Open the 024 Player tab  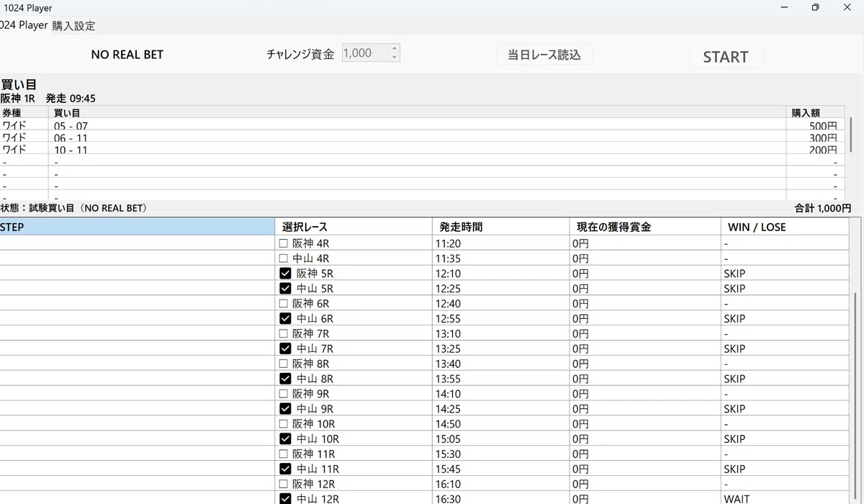24,25
